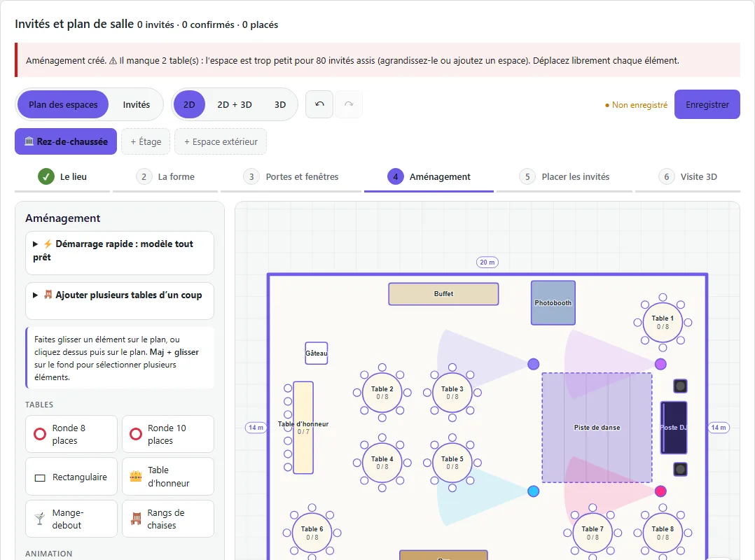Choose the Table d'honneur crown tool

point(168,477)
